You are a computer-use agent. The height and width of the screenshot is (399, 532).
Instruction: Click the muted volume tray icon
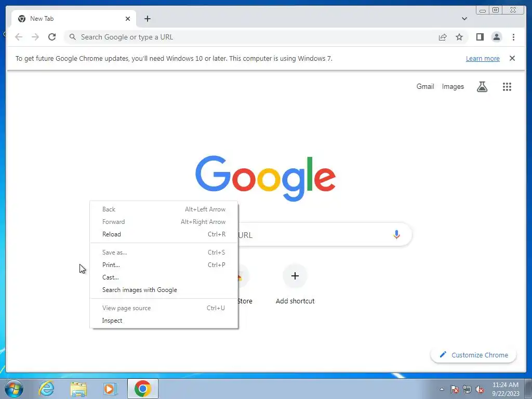point(480,389)
